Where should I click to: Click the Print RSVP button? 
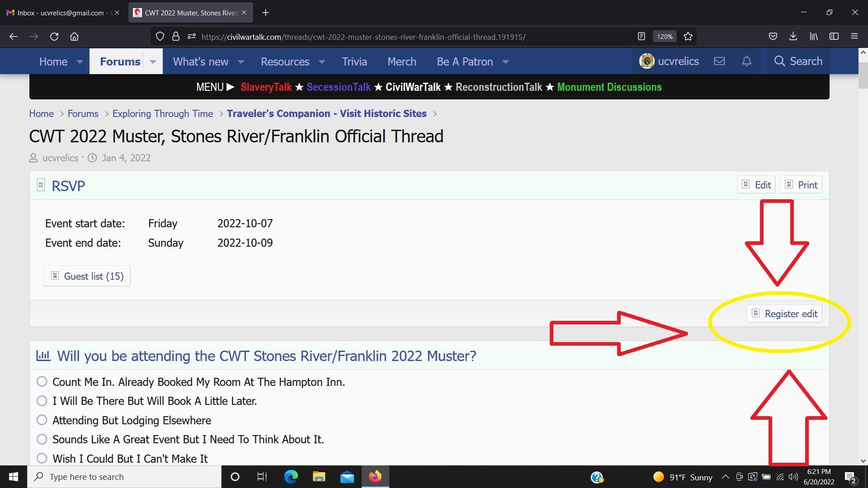tap(801, 185)
